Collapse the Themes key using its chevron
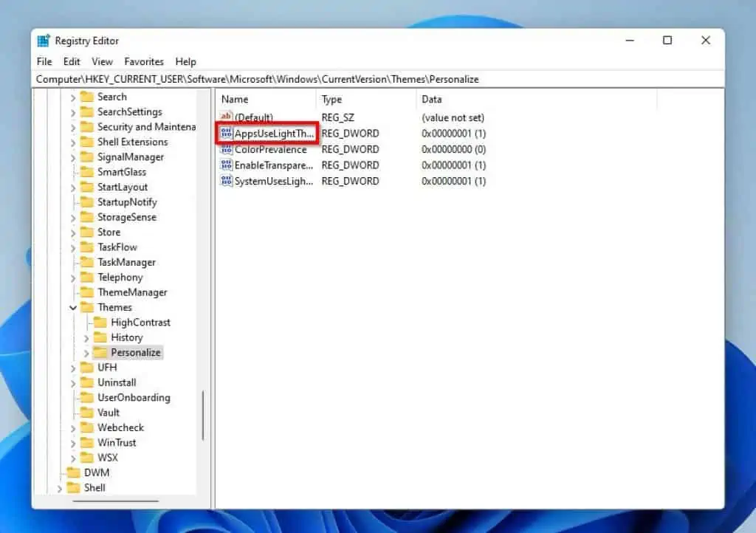 pyautogui.click(x=72, y=307)
